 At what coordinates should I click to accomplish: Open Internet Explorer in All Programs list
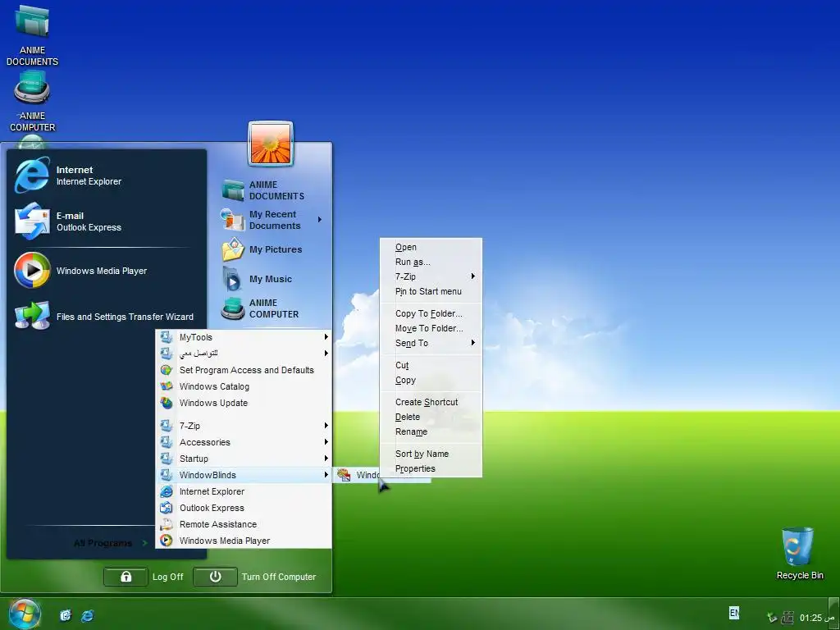(x=244, y=491)
